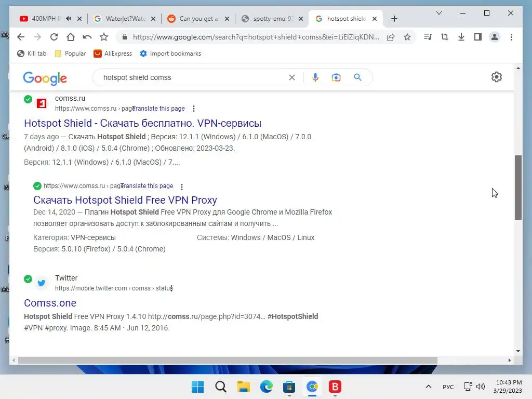Viewport: 532px width, 399px height.
Task: Open a new browser tab
Action: [x=394, y=19]
